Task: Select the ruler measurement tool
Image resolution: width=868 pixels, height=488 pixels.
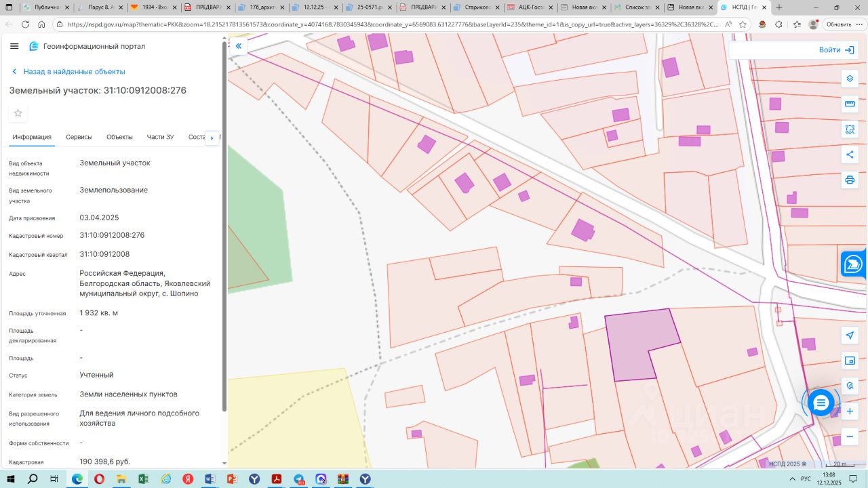Action: point(850,104)
